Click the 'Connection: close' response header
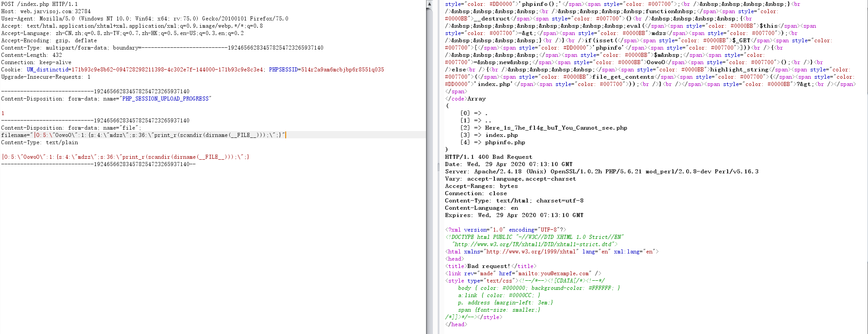Image resolution: width=868 pixels, height=334 pixels. click(x=476, y=193)
